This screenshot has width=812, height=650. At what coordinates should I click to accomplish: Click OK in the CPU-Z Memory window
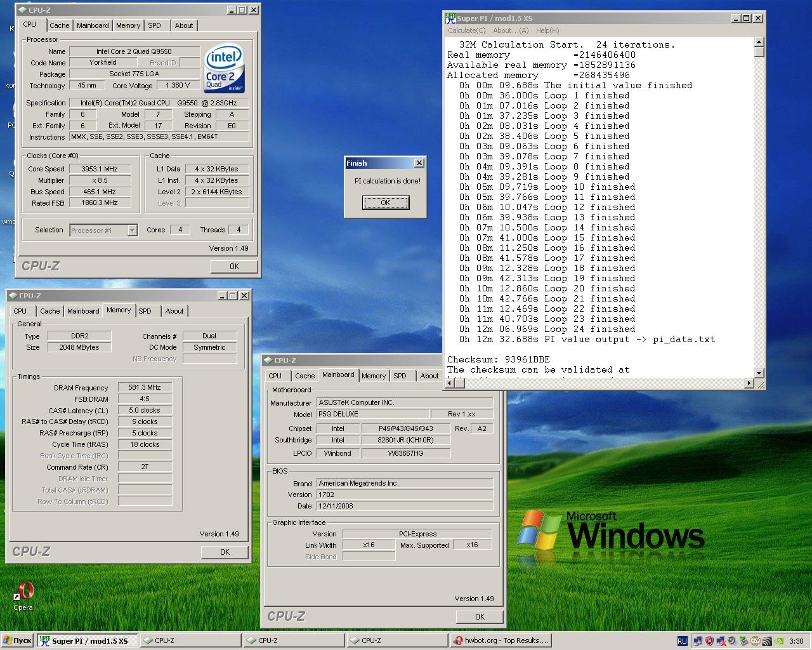pyautogui.click(x=225, y=552)
